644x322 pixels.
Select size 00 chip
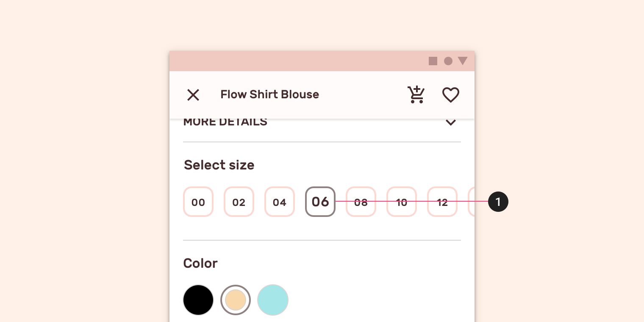198,202
